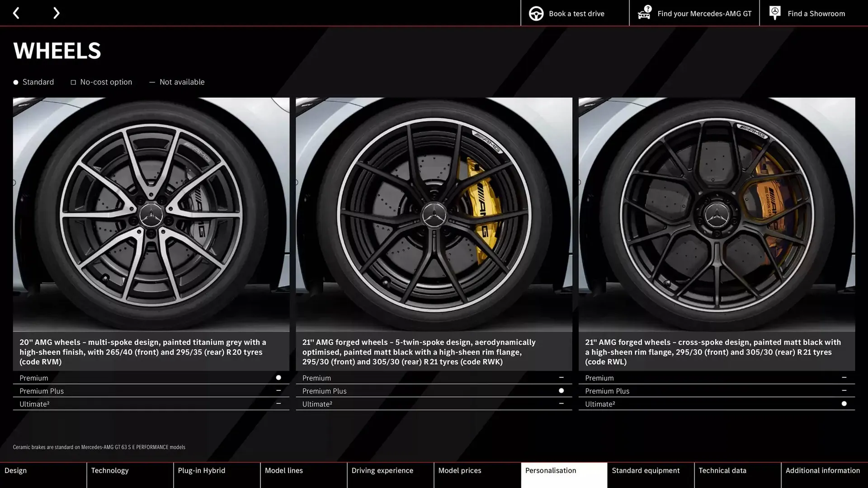Click Ultimate row under RWK wheels
This screenshot has height=488, width=868.
(434, 404)
